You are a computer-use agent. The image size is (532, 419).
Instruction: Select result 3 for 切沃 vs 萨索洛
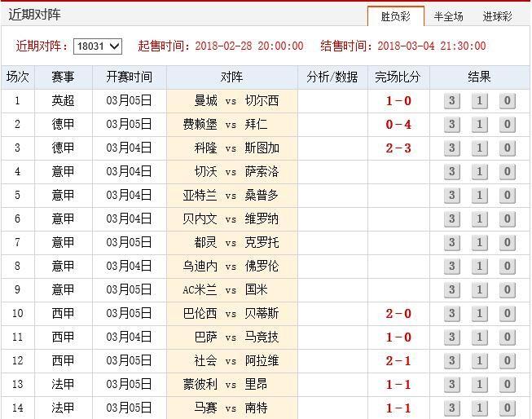pyautogui.click(x=452, y=172)
